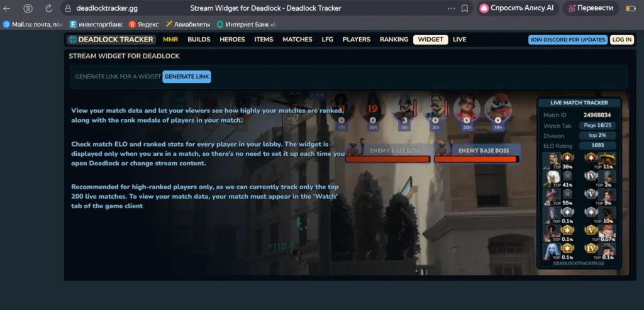Screen dimensions: 644x310
Task: Click Join Discord For Updates
Action: (x=568, y=40)
